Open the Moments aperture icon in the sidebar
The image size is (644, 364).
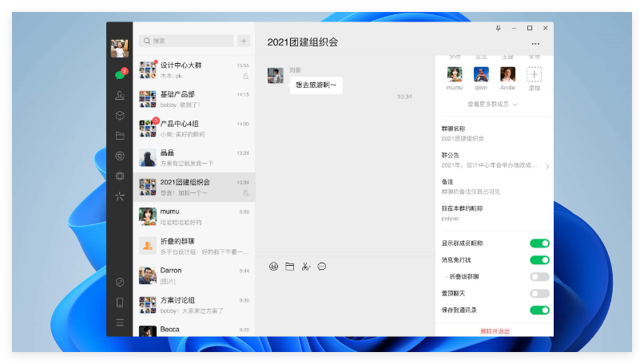coord(120,156)
